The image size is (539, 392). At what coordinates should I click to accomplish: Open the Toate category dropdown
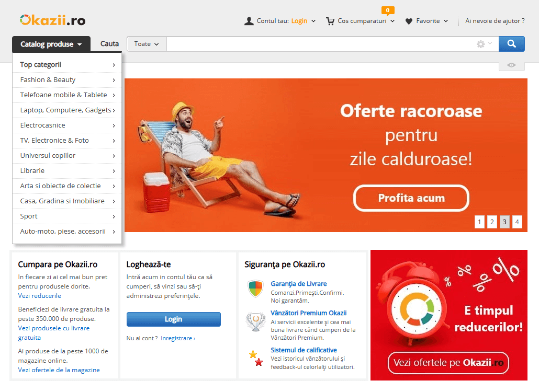[147, 44]
